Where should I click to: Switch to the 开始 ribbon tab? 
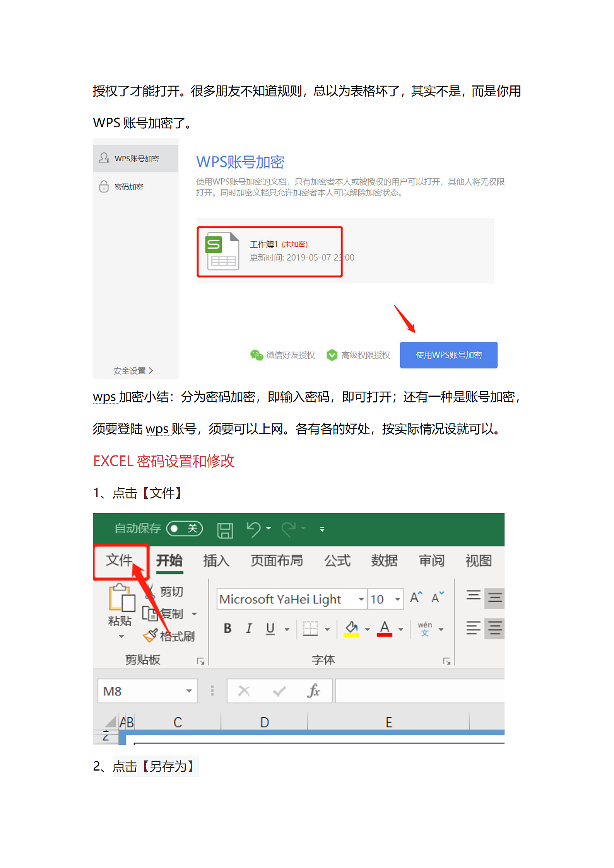(x=169, y=561)
